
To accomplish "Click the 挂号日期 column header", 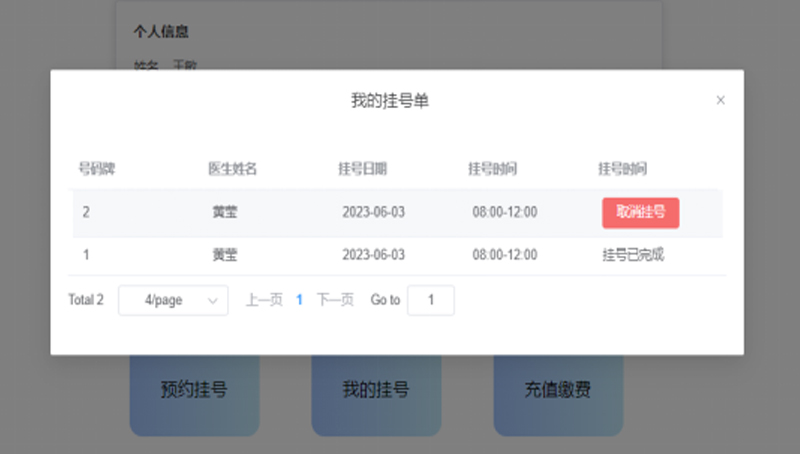I will (362, 168).
